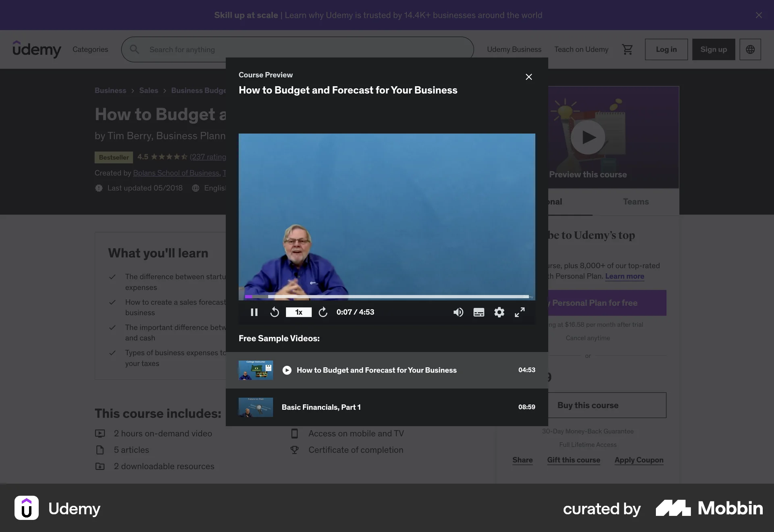Pause the video playback
Viewport: 774px width, 532px height.
[254, 312]
